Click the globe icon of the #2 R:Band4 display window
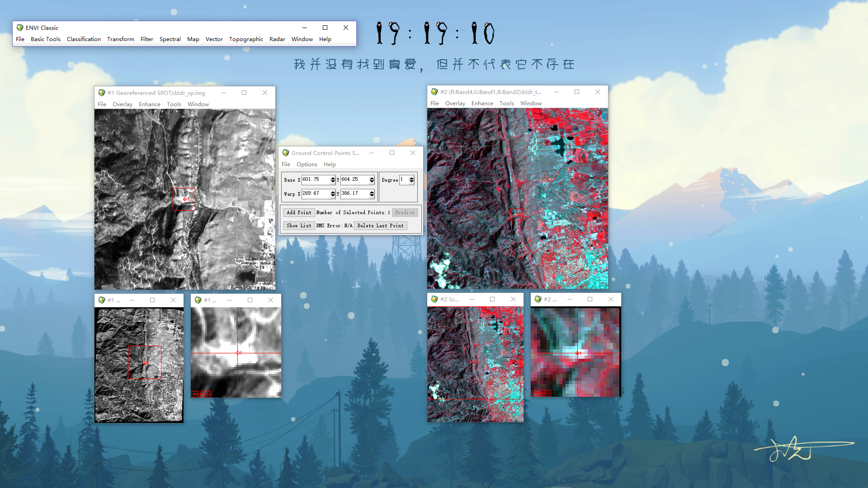Viewport: 868px width, 488px height. coord(434,92)
